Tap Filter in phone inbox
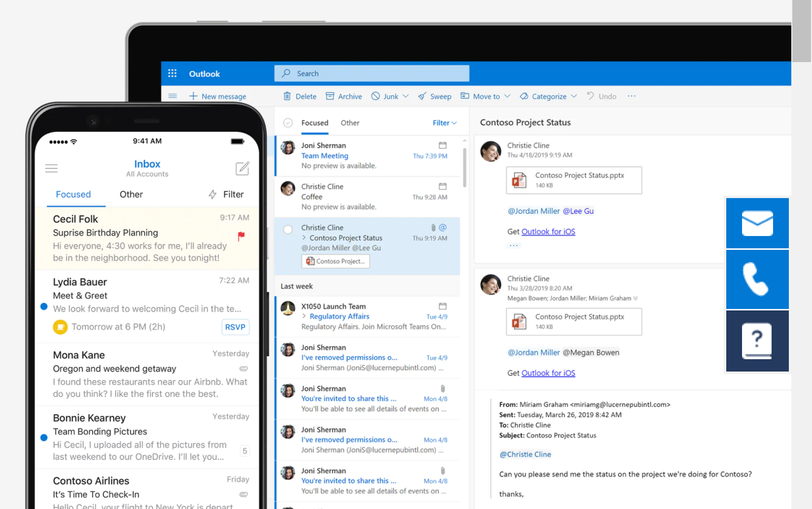This screenshot has height=509, width=812. tap(226, 194)
